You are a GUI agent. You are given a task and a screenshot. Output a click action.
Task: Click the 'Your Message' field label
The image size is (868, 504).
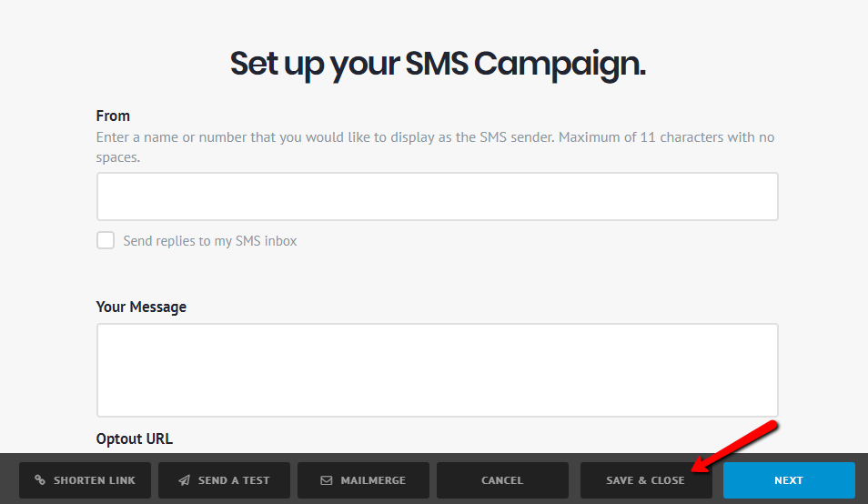[x=141, y=307]
